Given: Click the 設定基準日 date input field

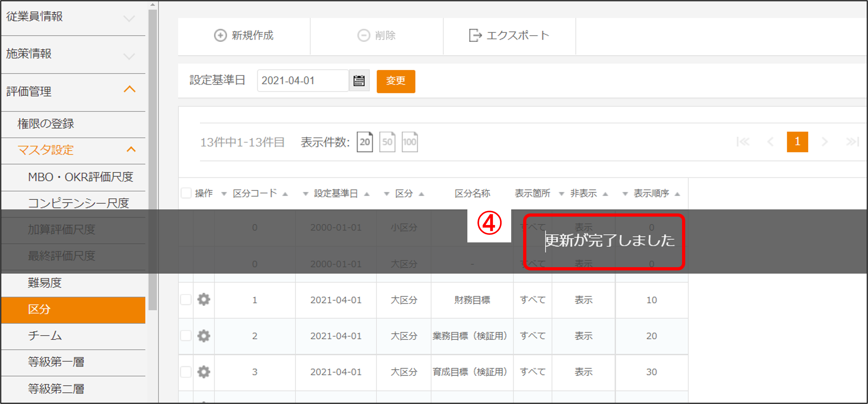Looking at the screenshot, I should coord(302,81).
